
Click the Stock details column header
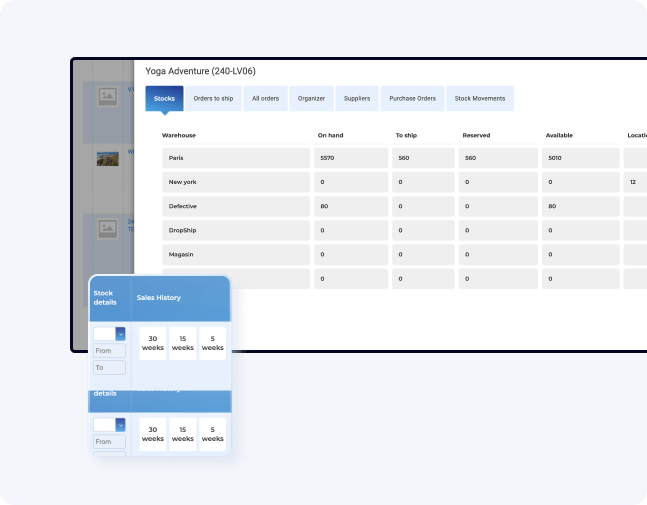[105, 297]
